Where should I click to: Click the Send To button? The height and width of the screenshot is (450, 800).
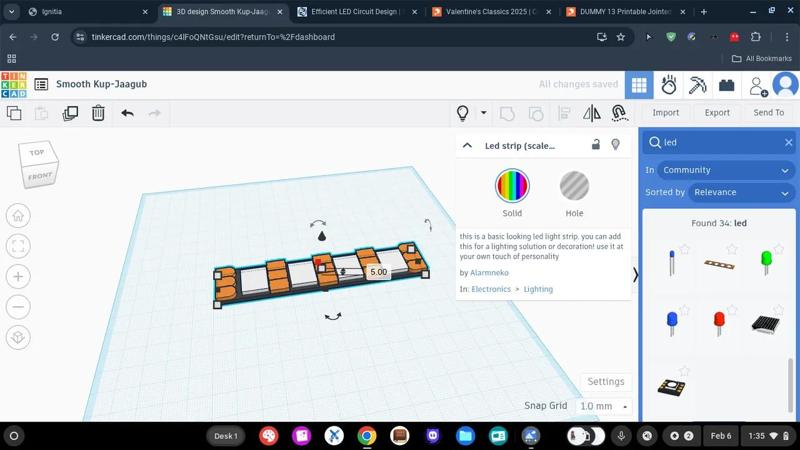768,113
